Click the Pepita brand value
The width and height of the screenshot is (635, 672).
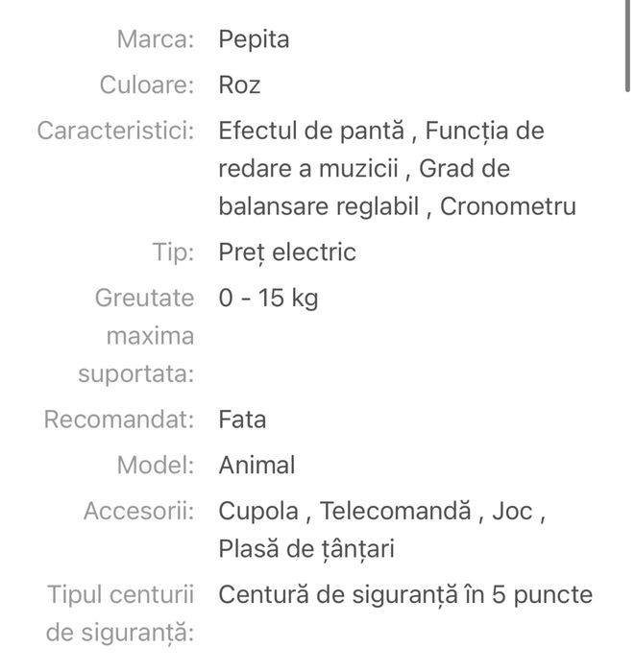[254, 39]
